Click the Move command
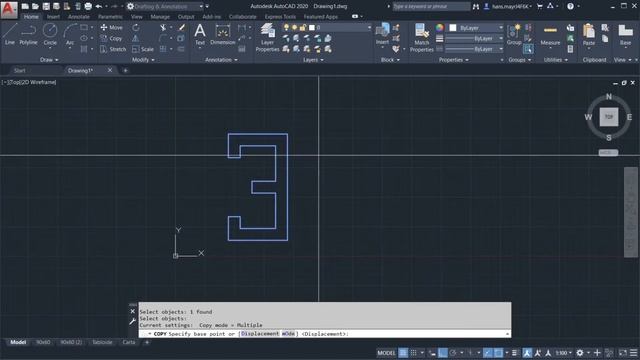640x360 pixels. tap(111, 27)
